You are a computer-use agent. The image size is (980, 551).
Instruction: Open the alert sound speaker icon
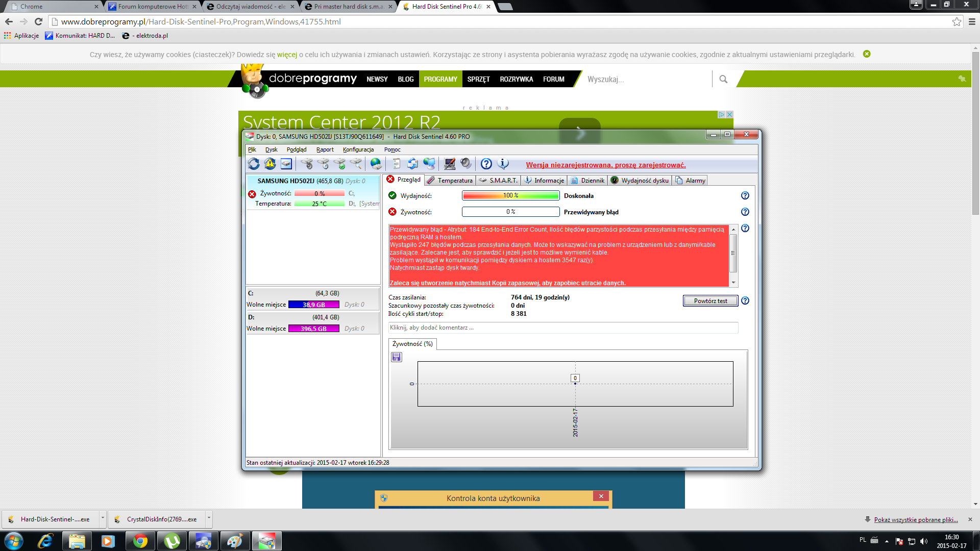(x=465, y=164)
